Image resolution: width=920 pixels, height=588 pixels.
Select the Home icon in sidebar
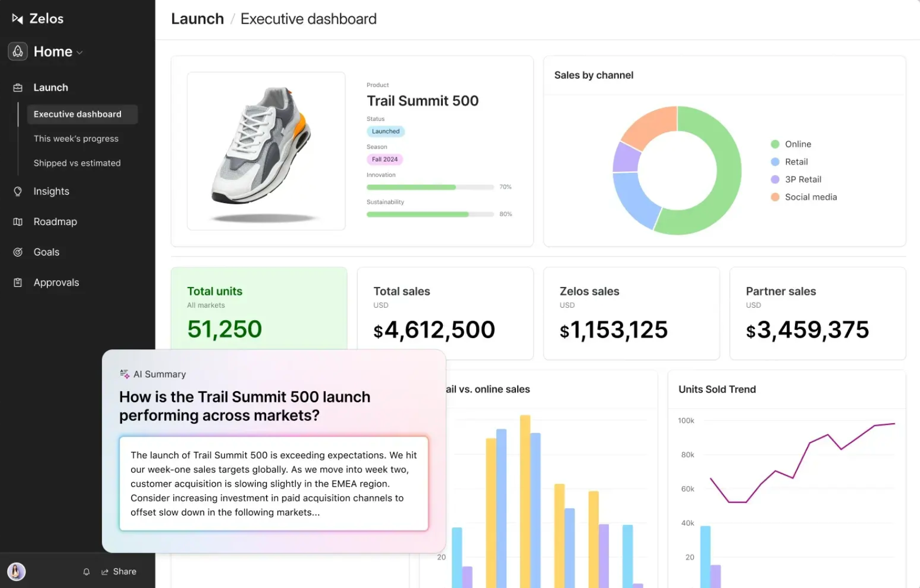(x=17, y=51)
